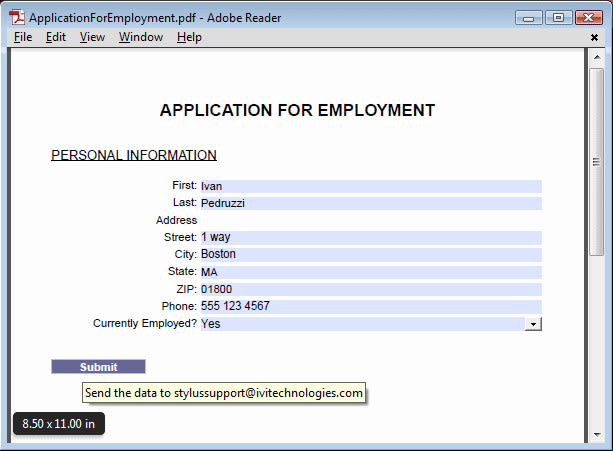Image resolution: width=613 pixels, height=451 pixels.
Task: Click the Adobe PDF icon in title bar
Action: coord(16,17)
